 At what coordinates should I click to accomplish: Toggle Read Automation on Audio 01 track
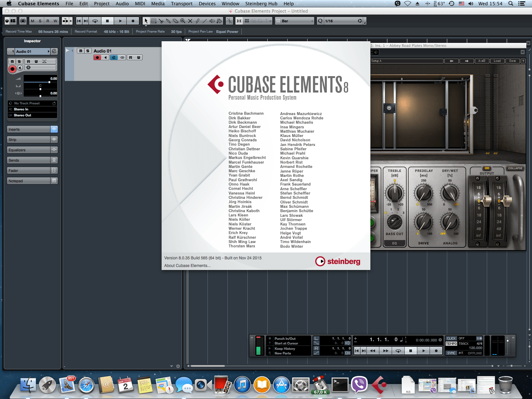(131, 58)
